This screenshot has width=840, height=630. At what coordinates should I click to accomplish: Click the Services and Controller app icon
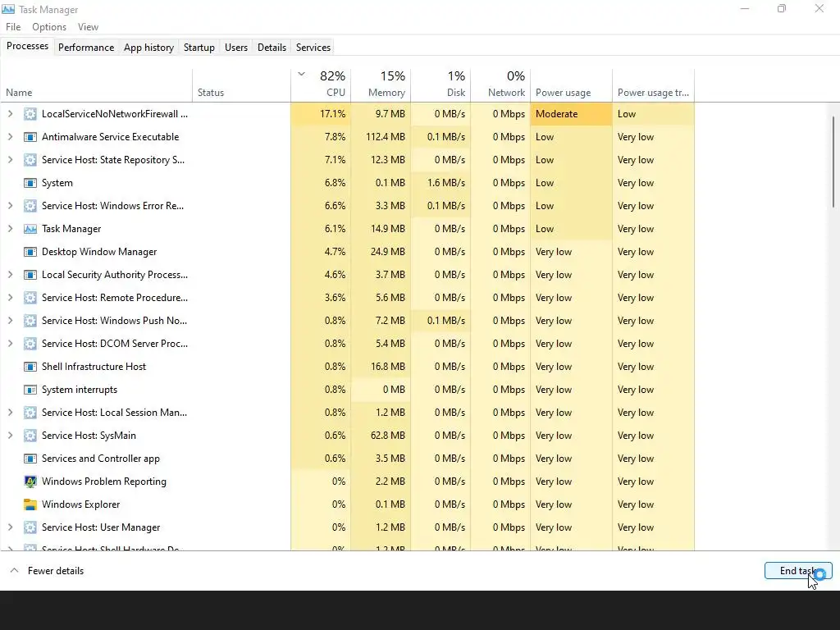(30, 459)
